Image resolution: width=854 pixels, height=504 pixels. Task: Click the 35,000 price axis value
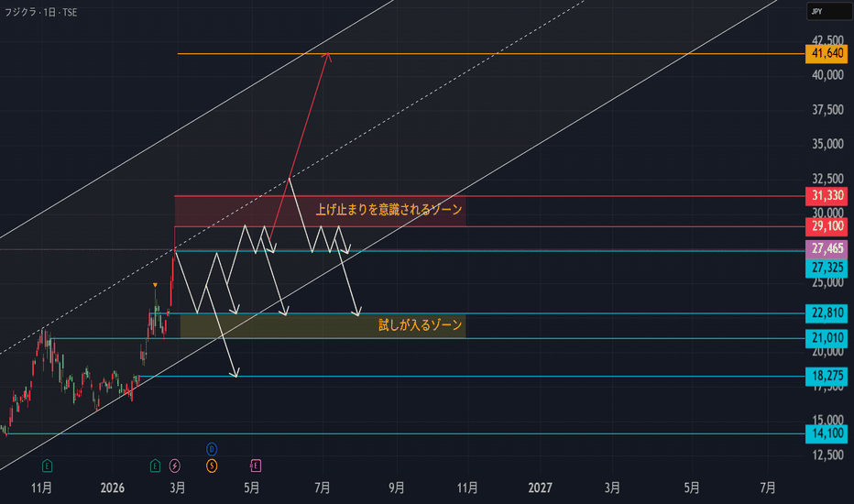pos(827,145)
